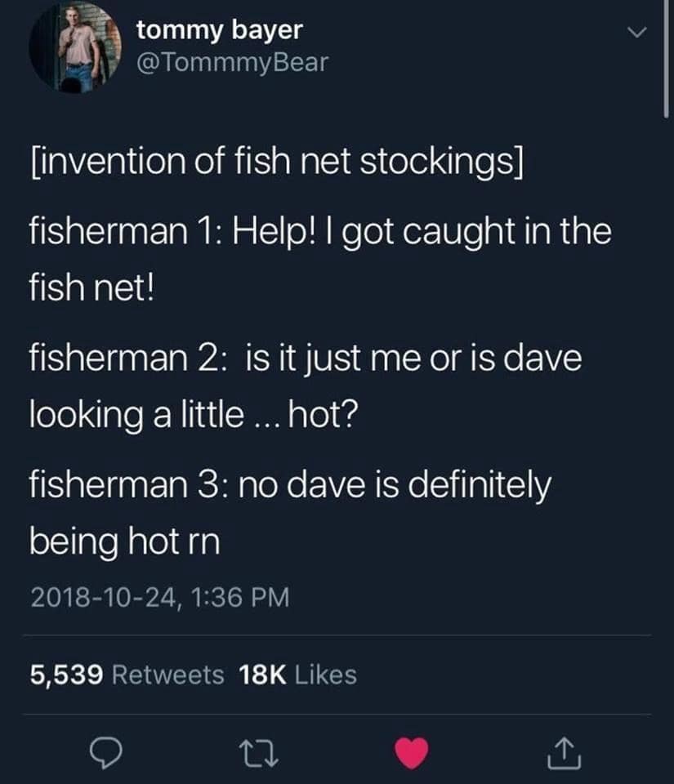Click the 'fisherman 3: no dave' line
This screenshot has width=674, height=784.
(290, 487)
